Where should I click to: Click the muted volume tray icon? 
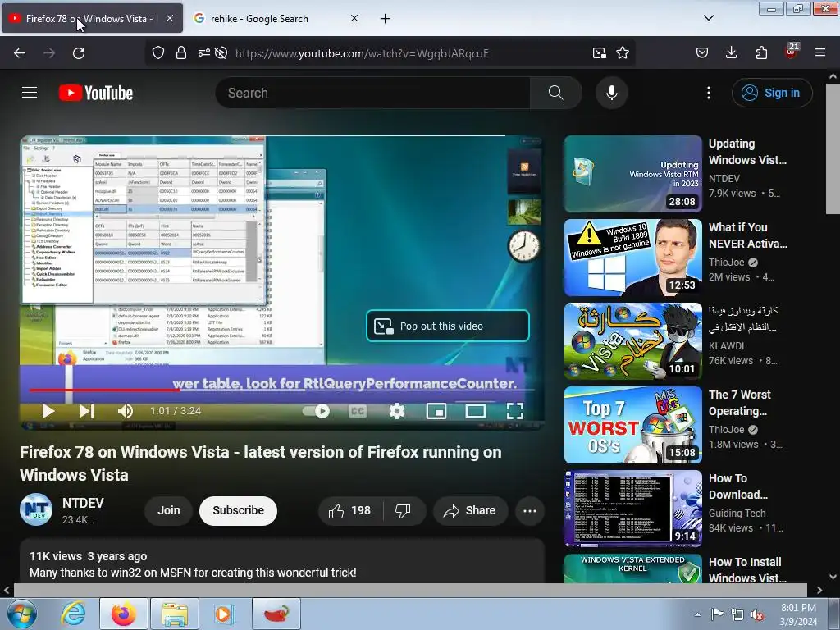[757, 614]
